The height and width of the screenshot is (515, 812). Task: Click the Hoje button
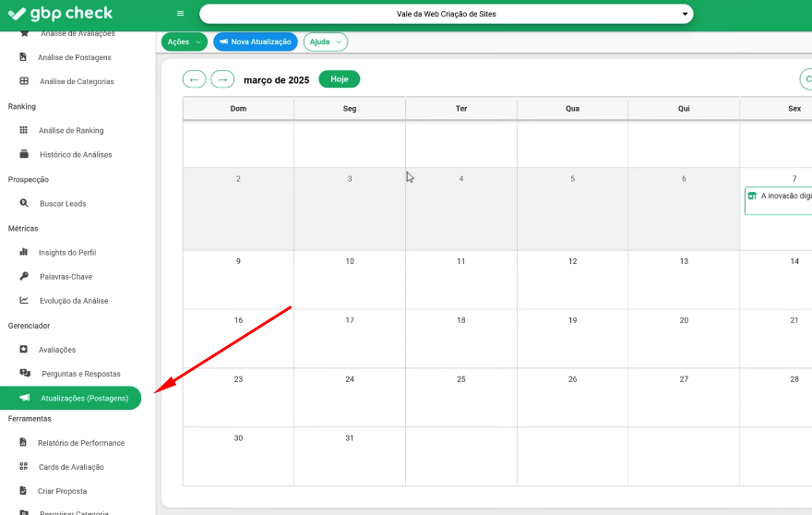[x=340, y=79]
